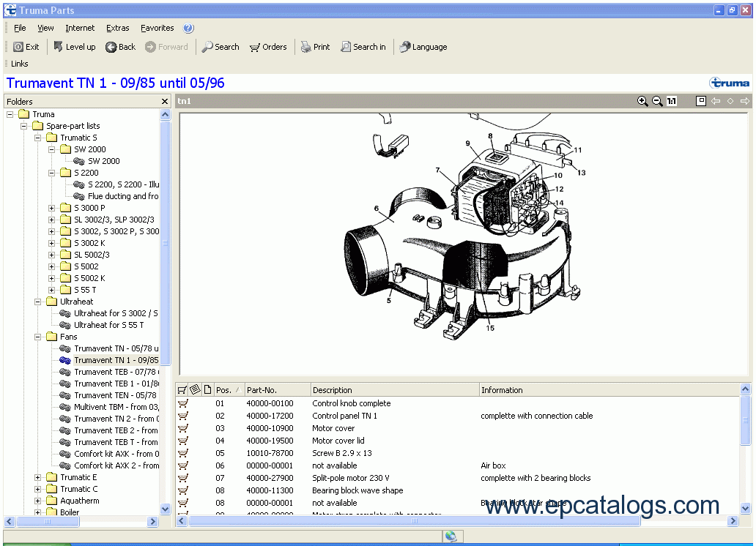Expand the S 3002 K folder
The image size is (756, 546).
(x=51, y=244)
